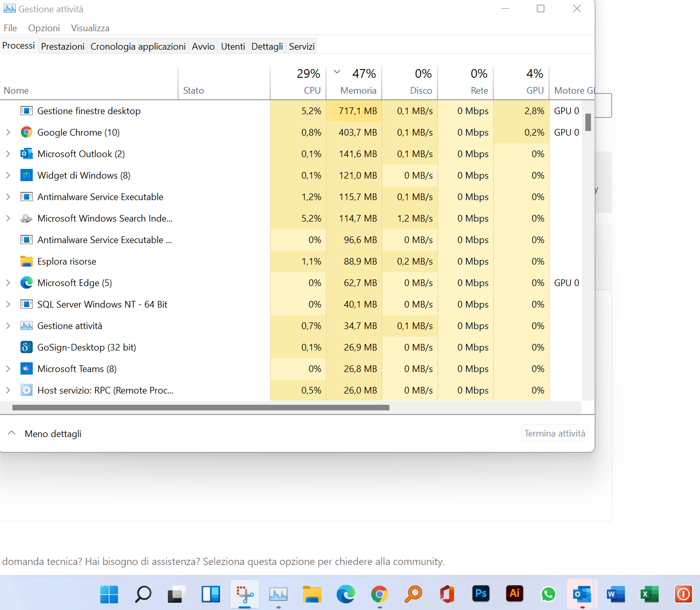Click the vertical scrollbar thumb
700x610 pixels.
[588, 122]
